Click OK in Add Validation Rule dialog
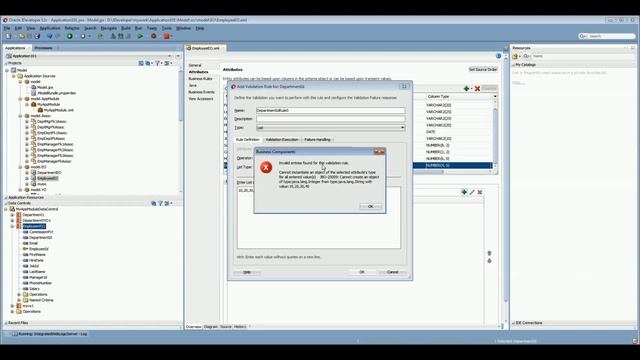Image resolution: width=640 pixels, height=360 pixels. (362, 272)
